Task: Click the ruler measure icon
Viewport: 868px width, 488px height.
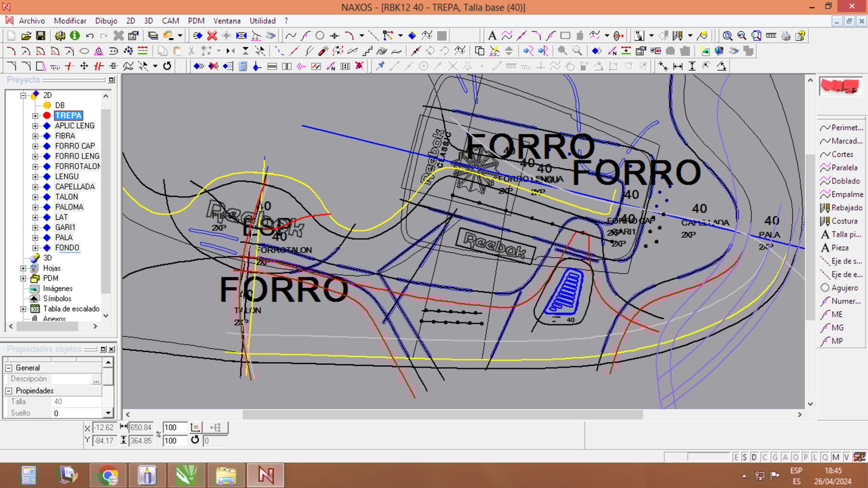Action: click(x=771, y=35)
